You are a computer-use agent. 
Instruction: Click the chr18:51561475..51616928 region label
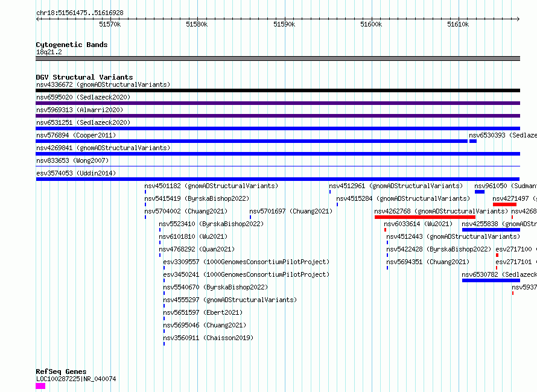point(80,13)
